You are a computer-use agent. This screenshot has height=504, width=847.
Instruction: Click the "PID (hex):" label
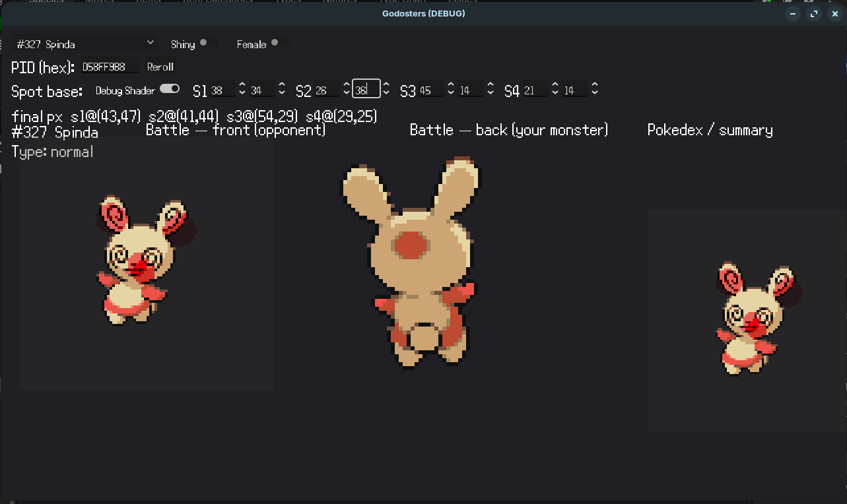[x=43, y=67]
